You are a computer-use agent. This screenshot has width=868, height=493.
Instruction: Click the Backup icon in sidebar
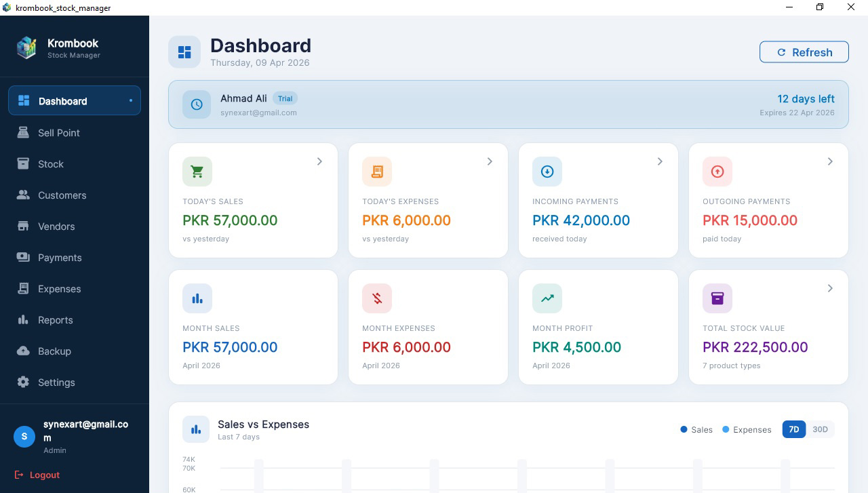point(24,351)
